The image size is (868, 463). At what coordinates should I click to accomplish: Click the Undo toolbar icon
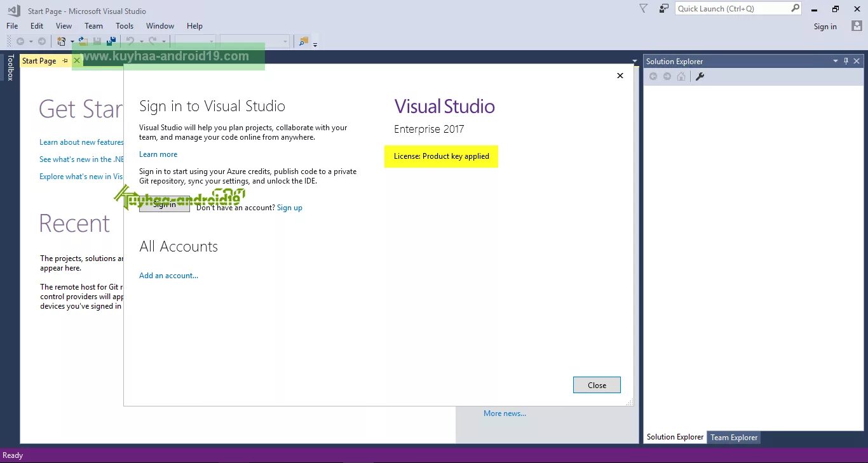click(x=130, y=41)
